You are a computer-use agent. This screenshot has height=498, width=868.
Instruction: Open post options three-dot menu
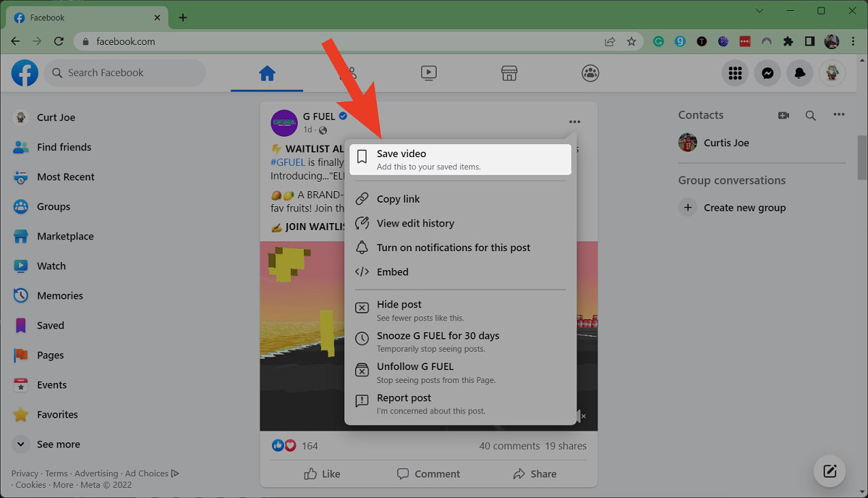pos(574,122)
